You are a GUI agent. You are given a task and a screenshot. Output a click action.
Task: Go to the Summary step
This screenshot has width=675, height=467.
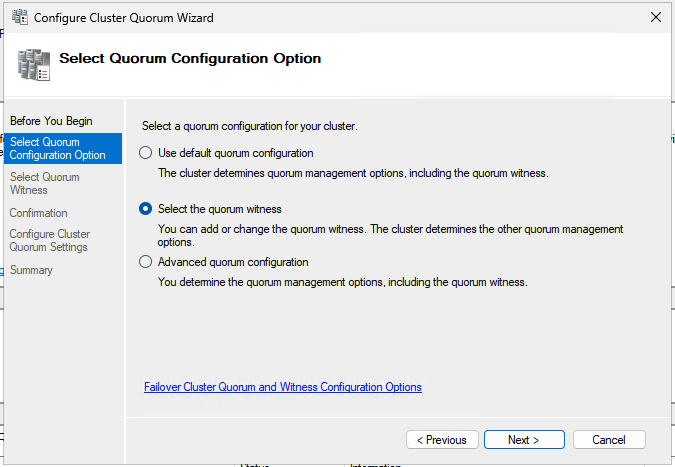click(x=31, y=270)
